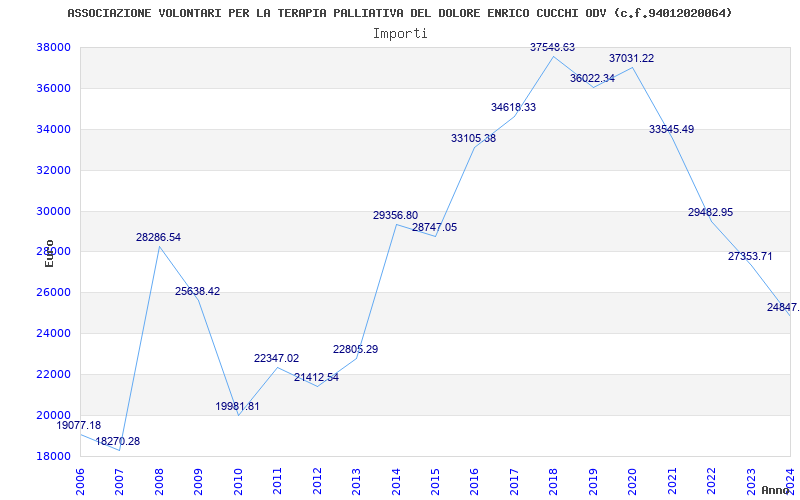Click the y-axis label 18000
This screenshot has height=500, width=800.
[x=53, y=456]
